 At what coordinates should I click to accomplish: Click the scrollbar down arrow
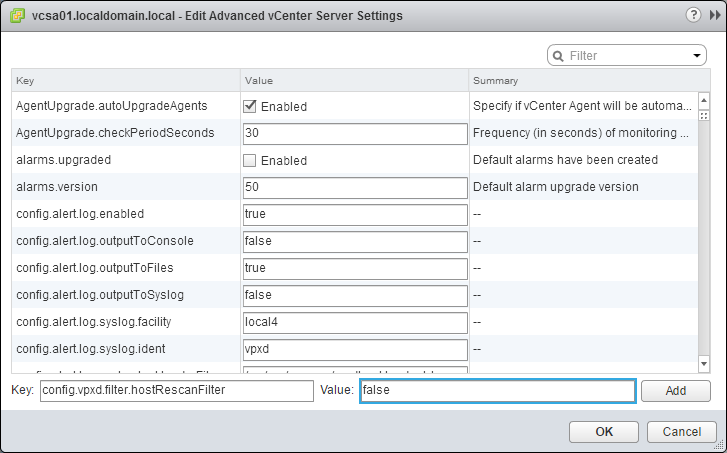pyautogui.click(x=704, y=364)
